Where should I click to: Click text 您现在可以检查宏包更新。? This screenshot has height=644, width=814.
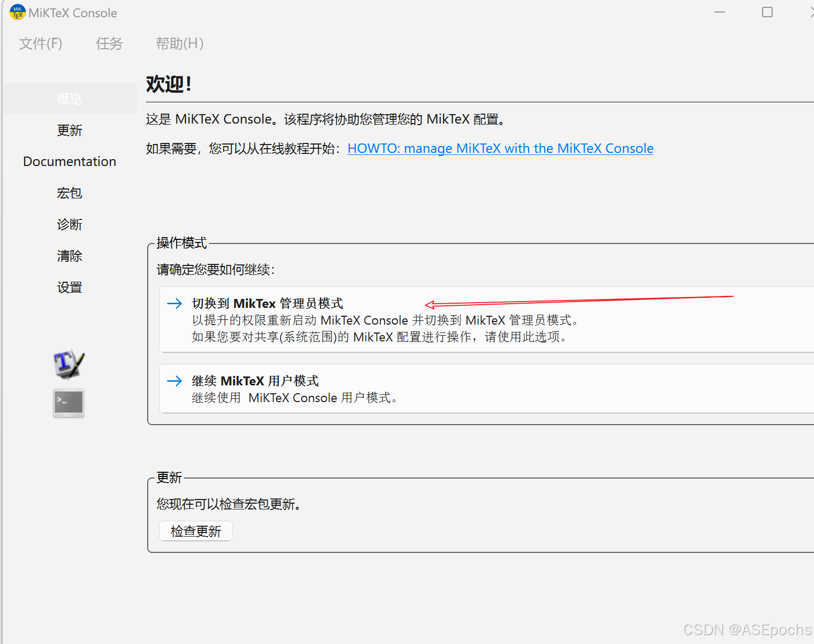point(229,504)
